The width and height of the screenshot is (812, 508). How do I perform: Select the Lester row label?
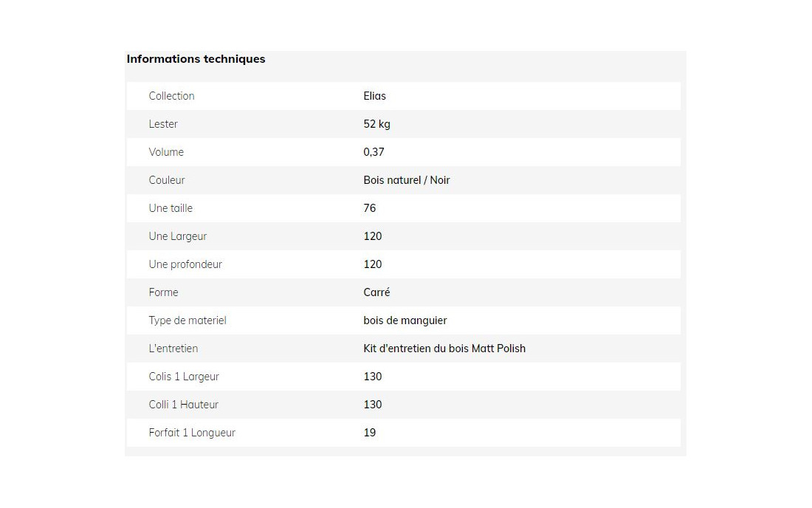(x=163, y=124)
